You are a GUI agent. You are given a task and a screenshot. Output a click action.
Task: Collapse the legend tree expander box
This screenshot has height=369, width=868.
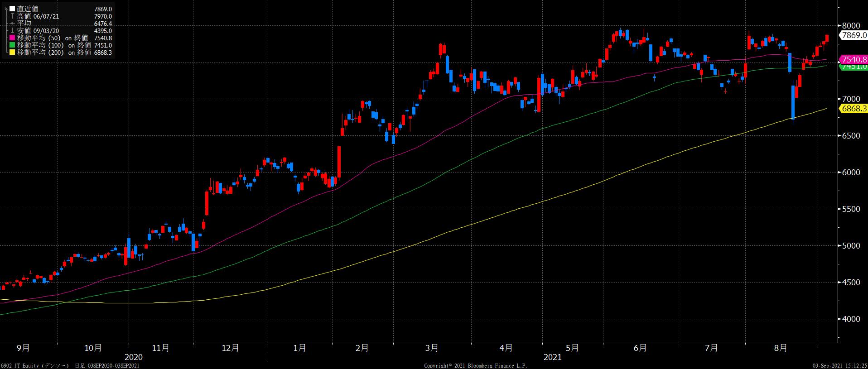(6, 9)
